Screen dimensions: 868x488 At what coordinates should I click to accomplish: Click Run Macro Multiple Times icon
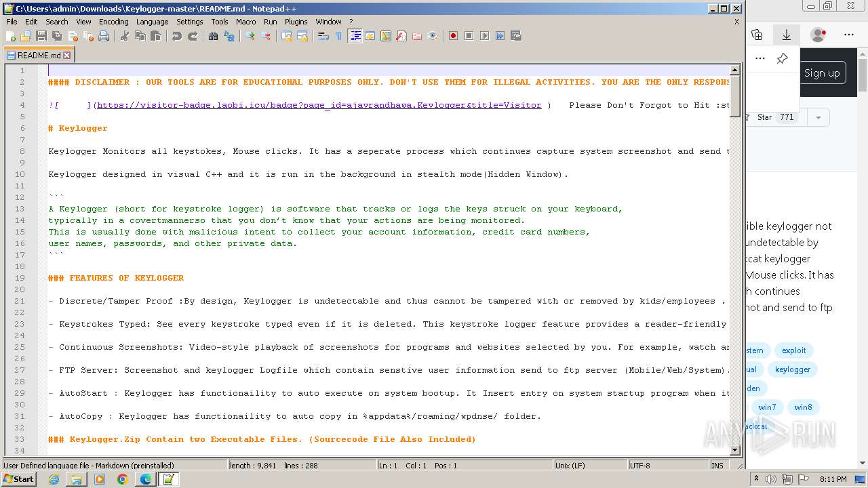[500, 36]
